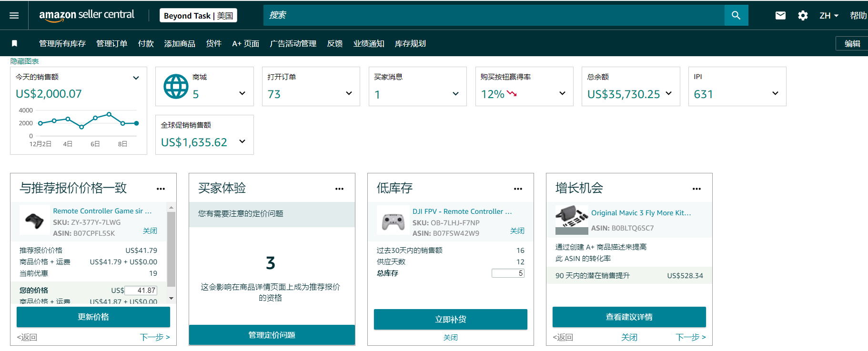Click the last data point on sales chart
The height and width of the screenshot is (351, 868).
pyautogui.click(x=137, y=123)
